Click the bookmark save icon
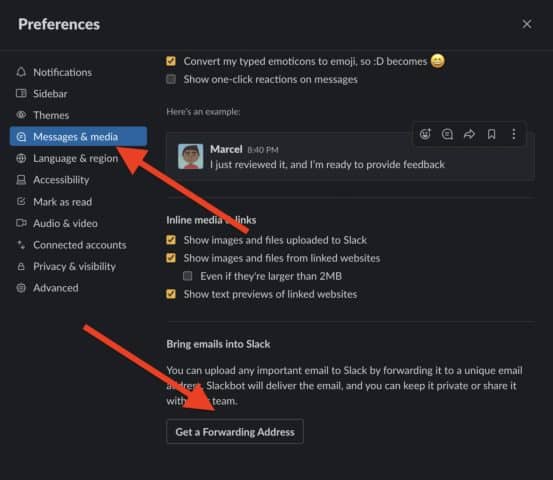 [492, 134]
